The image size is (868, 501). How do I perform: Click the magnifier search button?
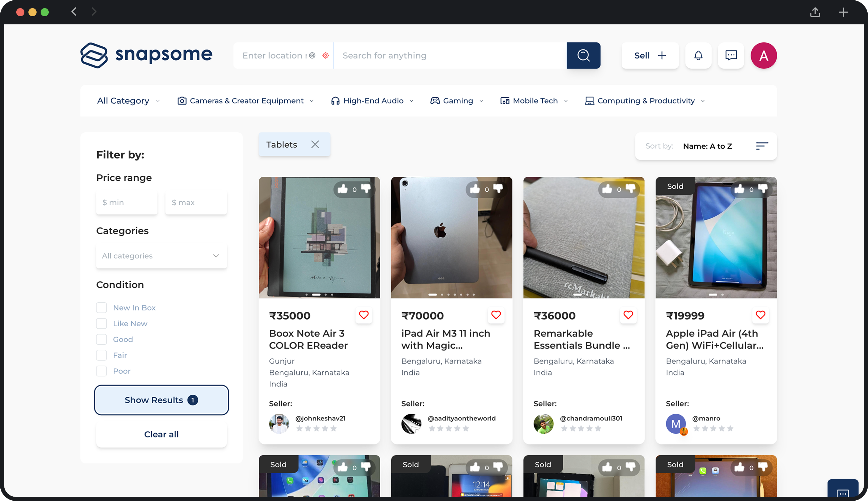pyautogui.click(x=583, y=56)
